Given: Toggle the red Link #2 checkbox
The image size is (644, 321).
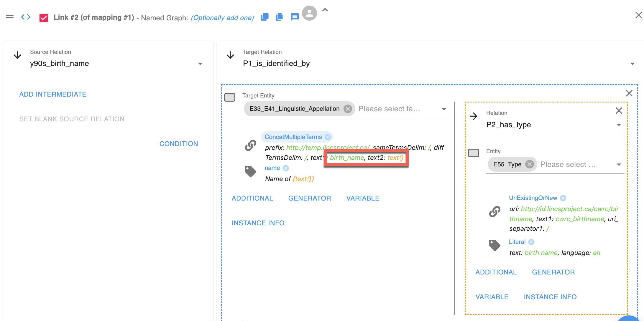Looking at the screenshot, I should pos(44,18).
